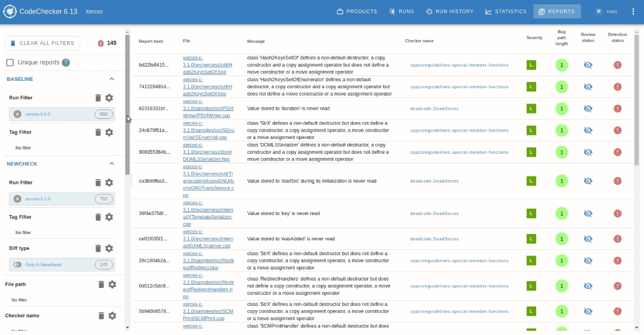Open the three-dot overflow menu top right

633,11
